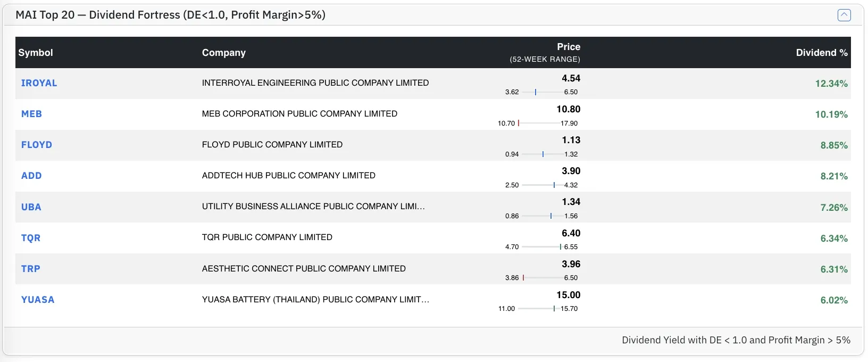Click TQR price 6.40

pyautogui.click(x=571, y=233)
